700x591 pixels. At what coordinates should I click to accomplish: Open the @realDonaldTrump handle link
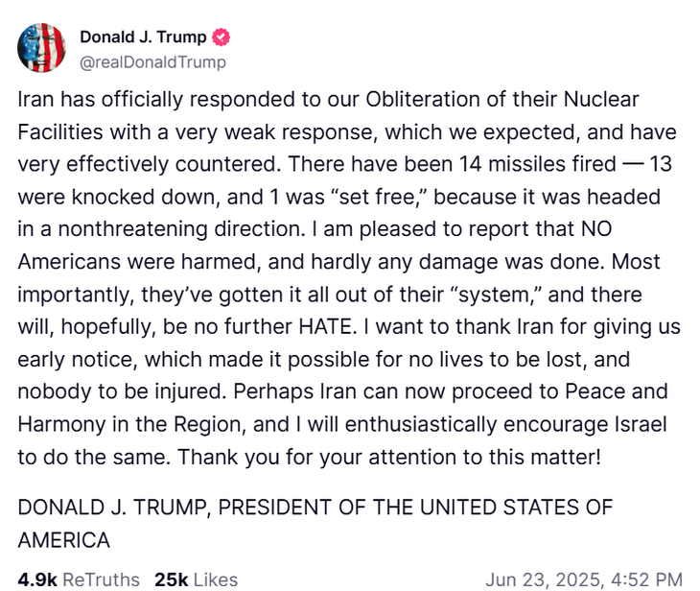pyautogui.click(x=152, y=62)
